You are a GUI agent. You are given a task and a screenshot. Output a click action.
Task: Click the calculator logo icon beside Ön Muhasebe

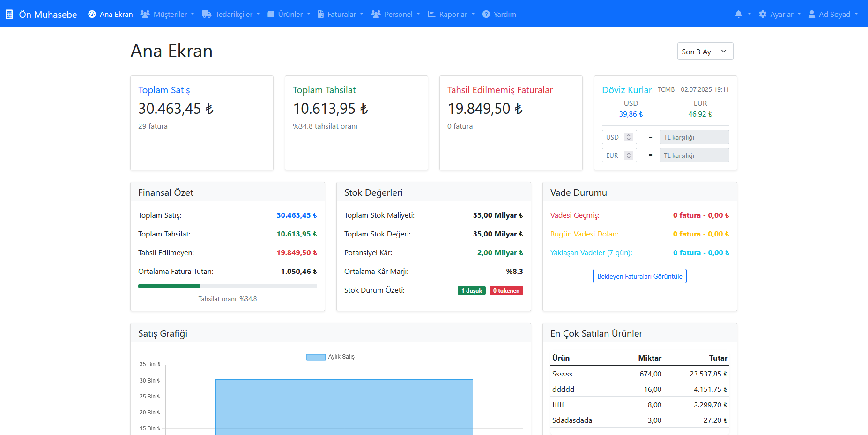coord(9,15)
